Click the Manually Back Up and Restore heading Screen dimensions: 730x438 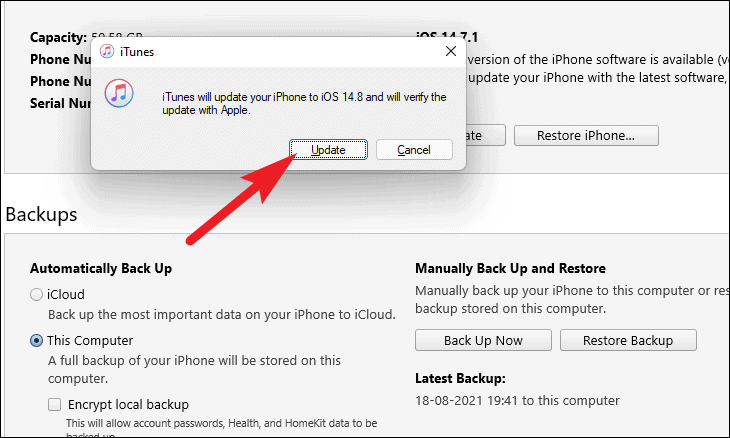click(x=510, y=268)
